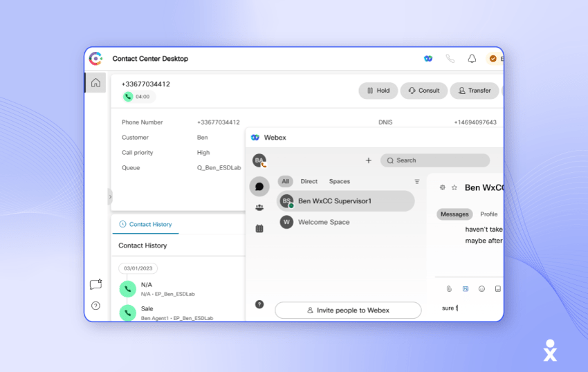Open the notifications bell
588x372 pixels.
click(x=472, y=59)
